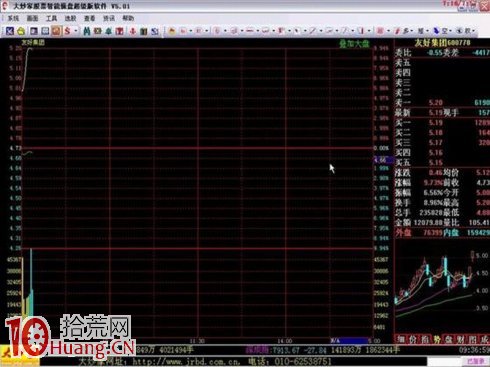
Task: Switch to the 图 tab
Action: tap(472, 339)
